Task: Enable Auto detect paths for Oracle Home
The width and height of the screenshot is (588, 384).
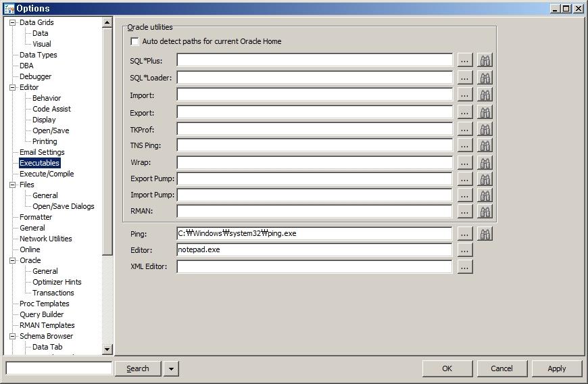Action: pyautogui.click(x=134, y=41)
